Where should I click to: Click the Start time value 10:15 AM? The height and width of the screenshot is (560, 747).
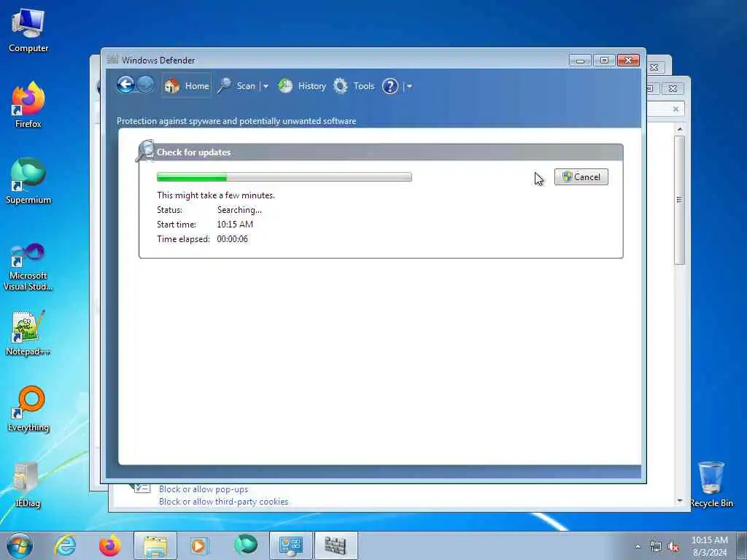235,225
